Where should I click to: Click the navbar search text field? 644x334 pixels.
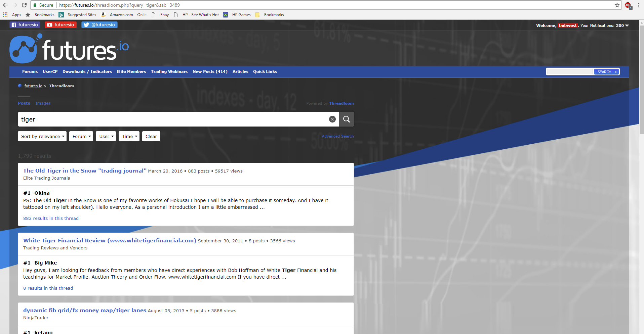(570, 71)
